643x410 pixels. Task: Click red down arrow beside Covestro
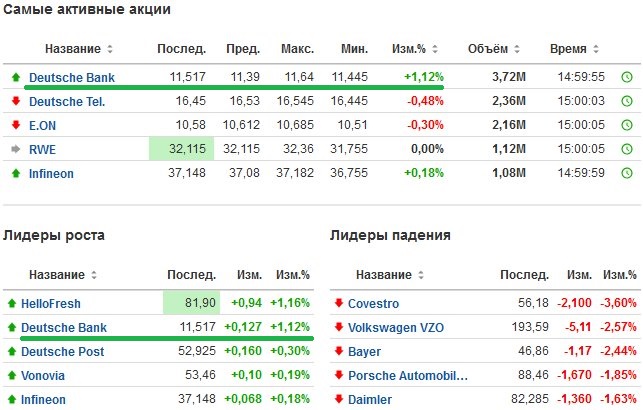[x=339, y=303]
